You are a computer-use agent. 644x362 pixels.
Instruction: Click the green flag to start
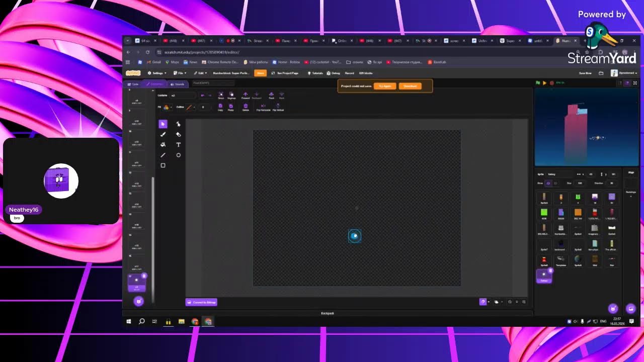click(x=538, y=83)
